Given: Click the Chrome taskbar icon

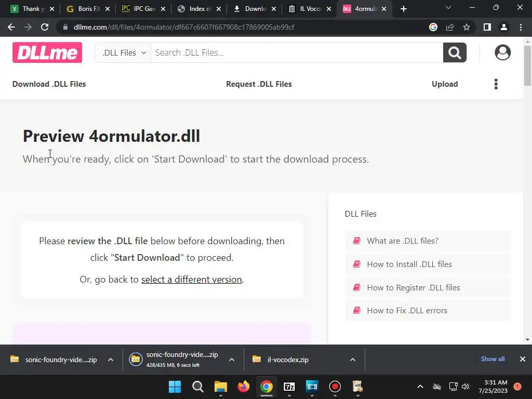Looking at the screenshot, I should point(267,387).
